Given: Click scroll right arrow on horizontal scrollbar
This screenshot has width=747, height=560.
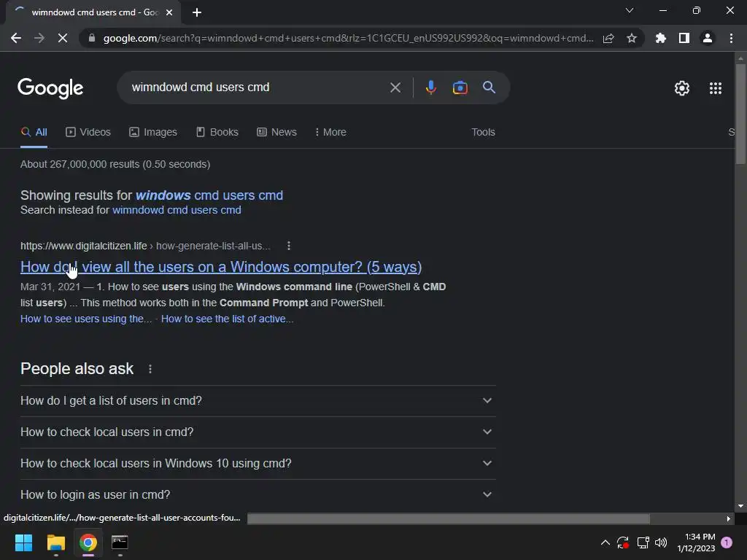Looking at the screenshot, I should (x=728, y=519).
